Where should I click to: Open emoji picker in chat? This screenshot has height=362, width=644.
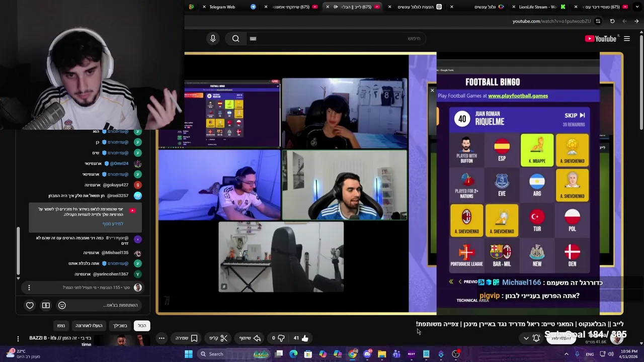pyautogui.click(x=62, y=305)
